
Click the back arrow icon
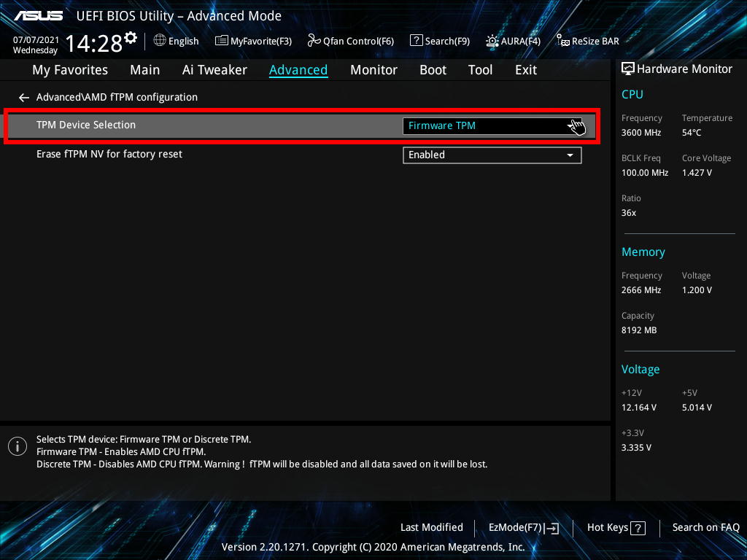(24, 98)
